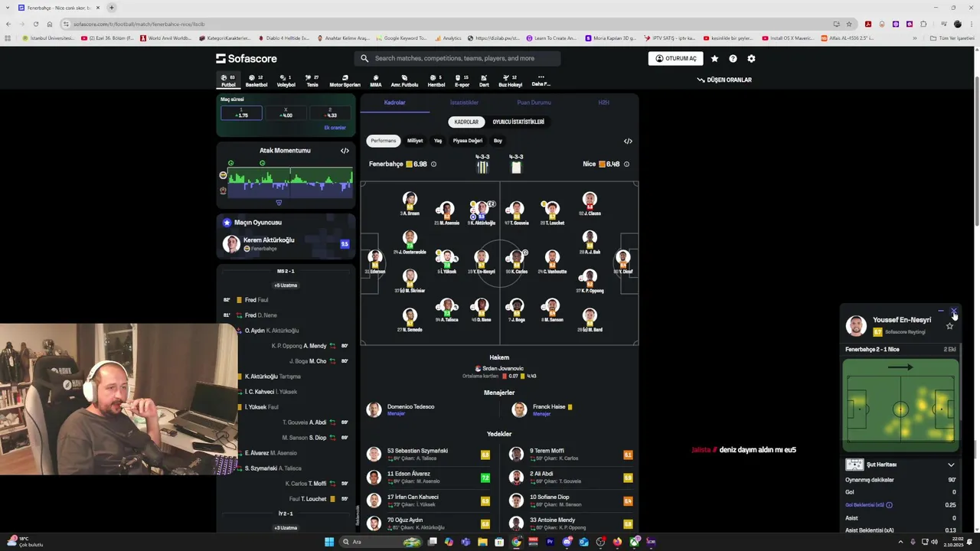The image size is (980, 551).
Task: Select the Tenis sport icon
Action: (x=312, y=80)
